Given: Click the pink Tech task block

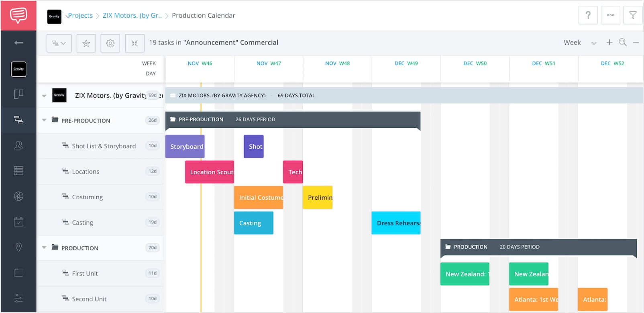Looking at the screenshot, I should (x=293, y=172).
